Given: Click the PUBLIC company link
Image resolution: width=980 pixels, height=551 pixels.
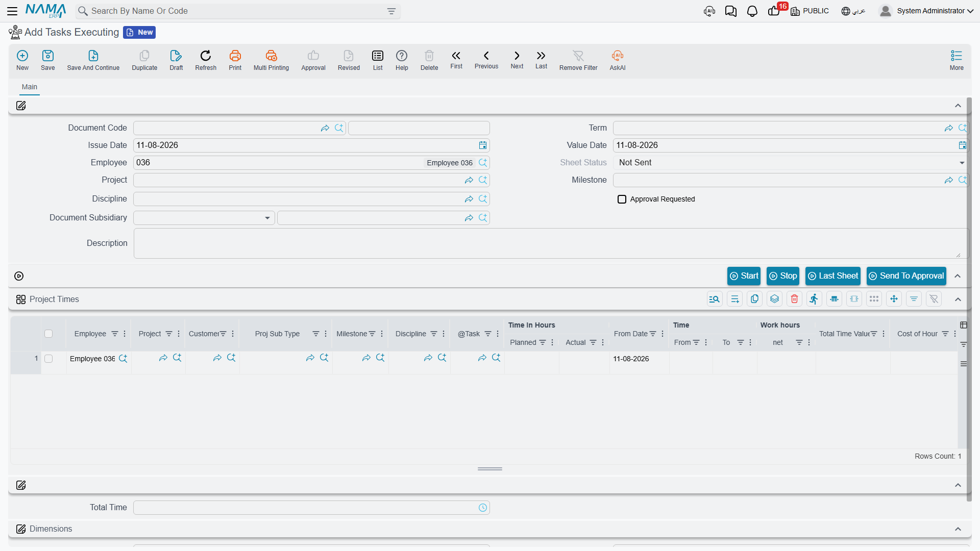Looking at the screenshot, I should coord(810,11).
